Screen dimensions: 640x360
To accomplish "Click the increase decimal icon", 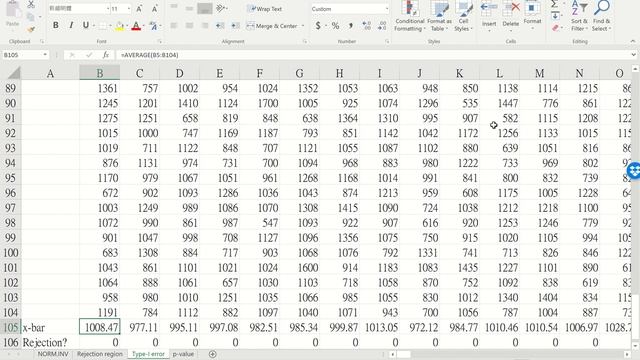I will coord(367,26).
